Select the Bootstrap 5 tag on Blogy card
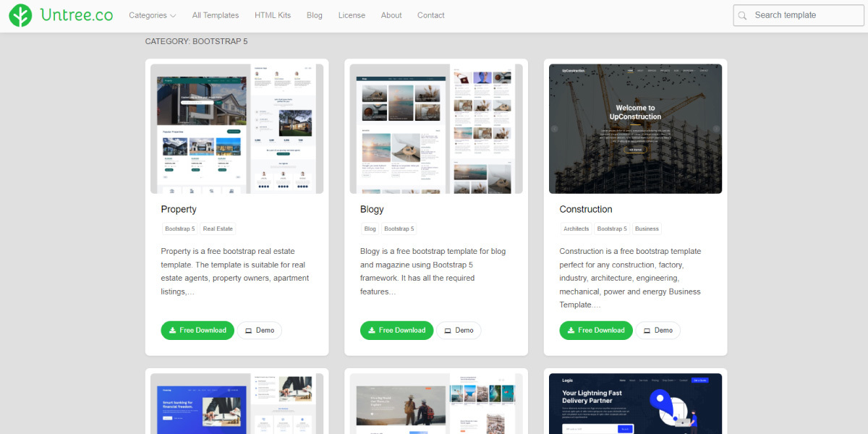This screenshot has width=868, height=434. (399, 229)
